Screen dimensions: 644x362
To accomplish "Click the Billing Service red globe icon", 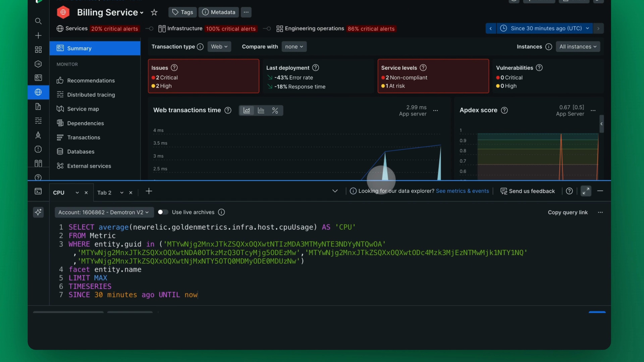I will point(63,12).
